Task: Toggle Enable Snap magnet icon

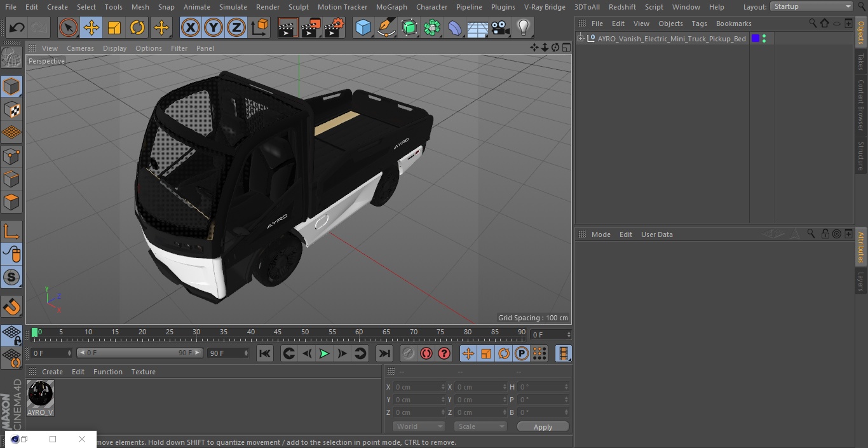Action: 11,307
